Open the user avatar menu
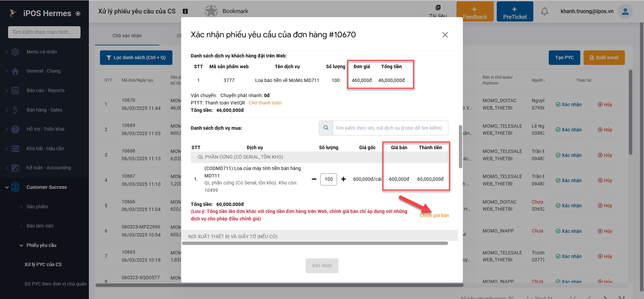This screenshot has height=299, width=644. 625,11
